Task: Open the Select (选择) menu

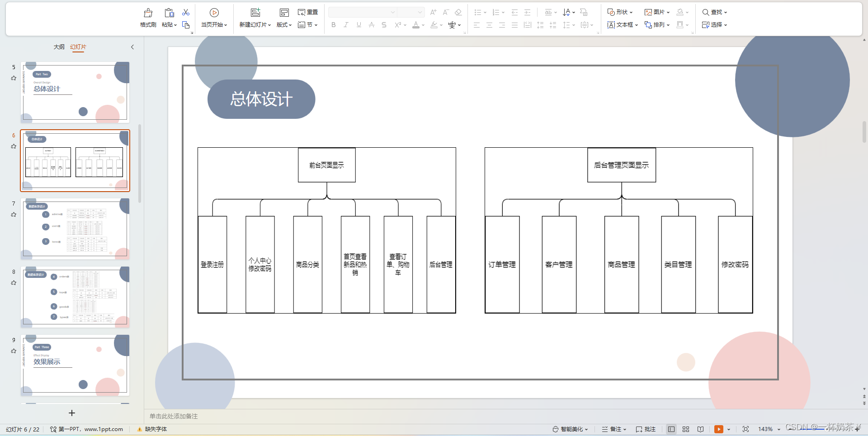Action: 714,25
